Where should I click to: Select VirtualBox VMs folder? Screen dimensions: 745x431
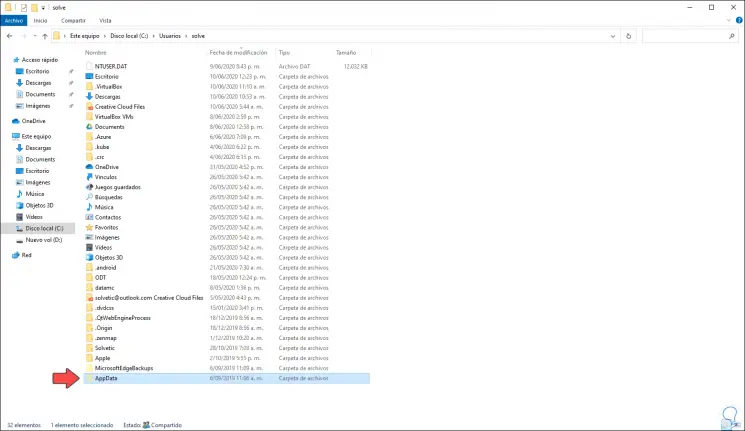114,117
